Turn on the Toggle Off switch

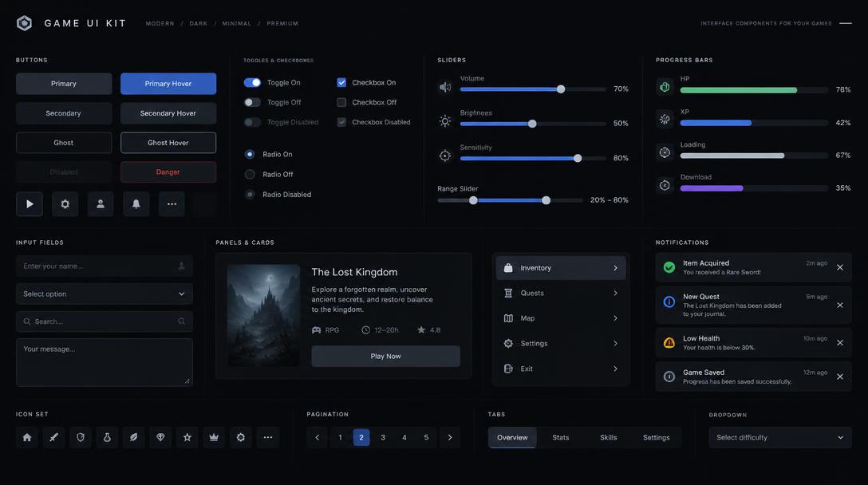coord(252,102)
